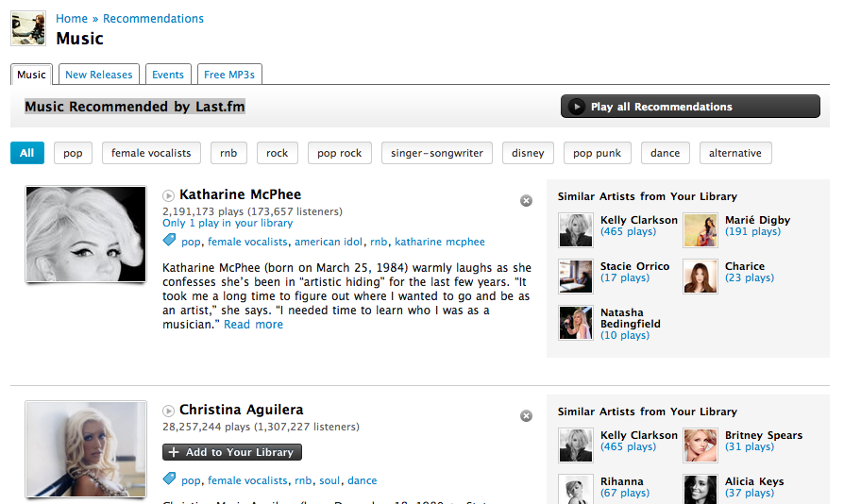The height and width of the screenshot is (504, 844).
Task: Select the All filter
Action: click(27, 153)
